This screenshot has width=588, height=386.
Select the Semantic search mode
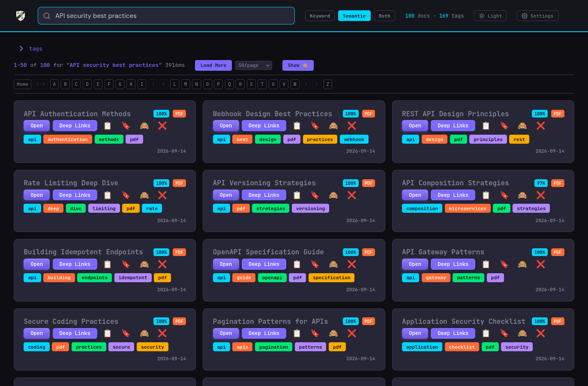[x=354, y=16]
